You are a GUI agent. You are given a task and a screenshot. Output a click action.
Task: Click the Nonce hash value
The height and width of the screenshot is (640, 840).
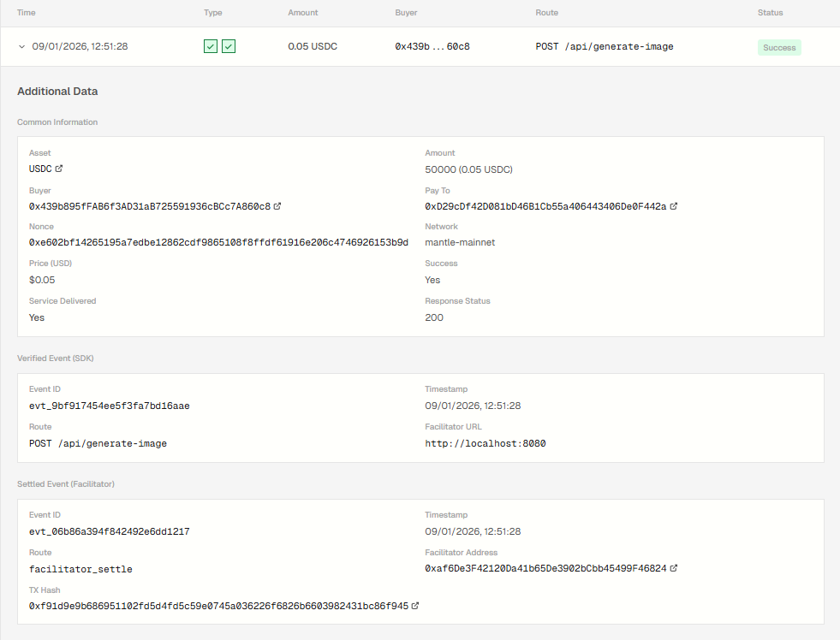pyautogui.click(x=218, y=242)
